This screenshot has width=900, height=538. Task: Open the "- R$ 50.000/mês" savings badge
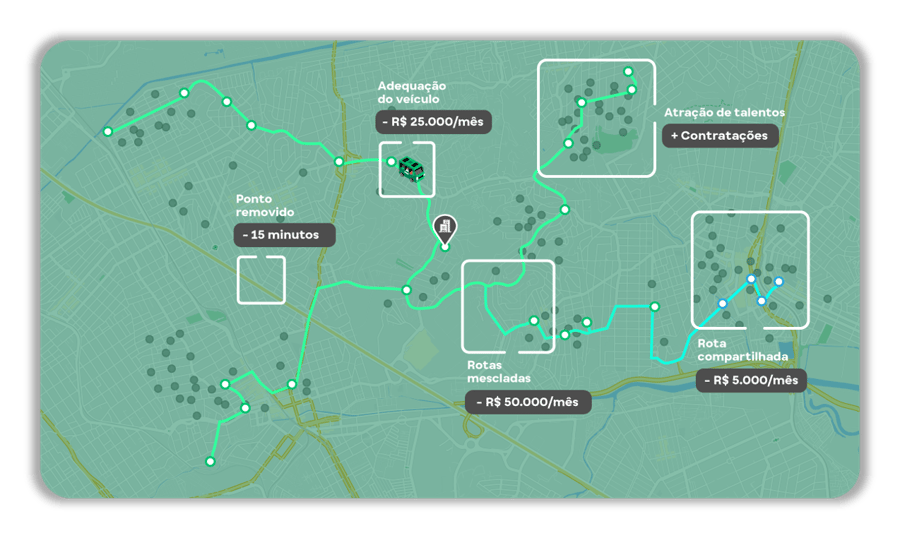pos(528,402)
